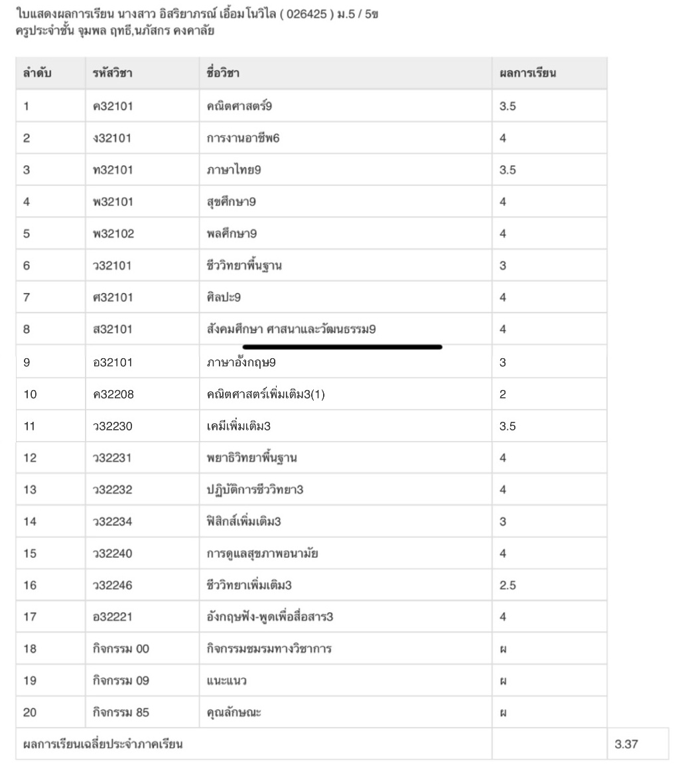Select the "ชีววิทยาพื้นฐาน" subject name
Screen dimensions: 678x784
tap(243, 265)
